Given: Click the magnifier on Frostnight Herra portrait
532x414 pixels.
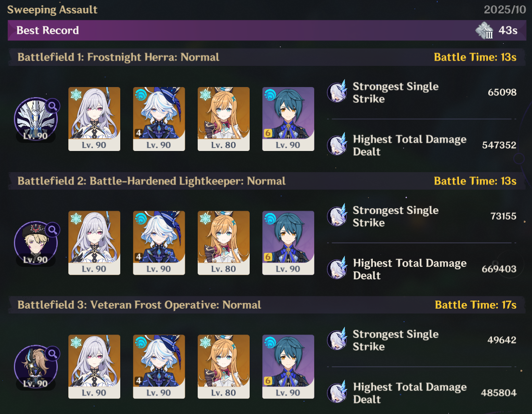Looking at the screenshot, I should click(x=52, y=106).
